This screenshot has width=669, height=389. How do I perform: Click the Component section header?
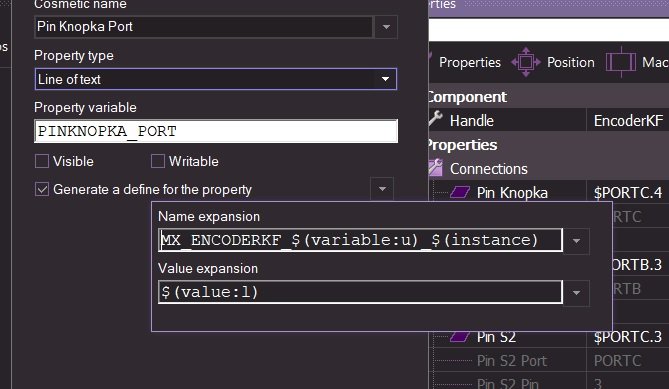coord(549,97)
